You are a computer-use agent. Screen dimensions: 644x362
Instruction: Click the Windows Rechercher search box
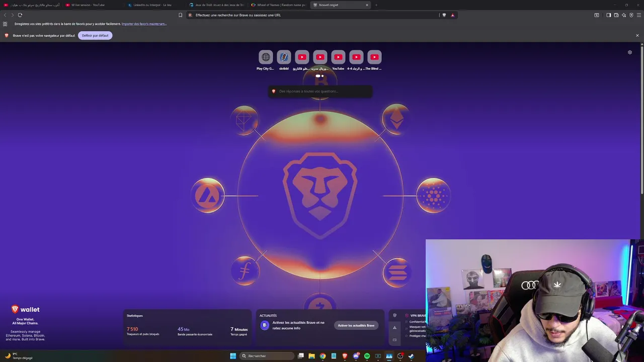pyautogui.click(x=267, y=356)
